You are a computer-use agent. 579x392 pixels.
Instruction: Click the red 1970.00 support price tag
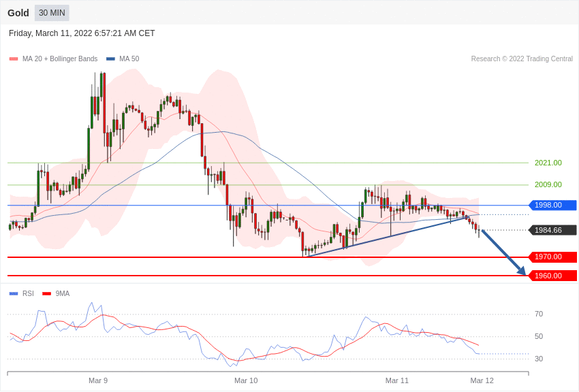tap(552, 257)
